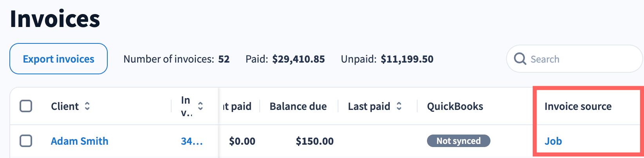Click the Not synced QuickBooks badge
This screenshot has width=644, height=158.
point(458,141)
